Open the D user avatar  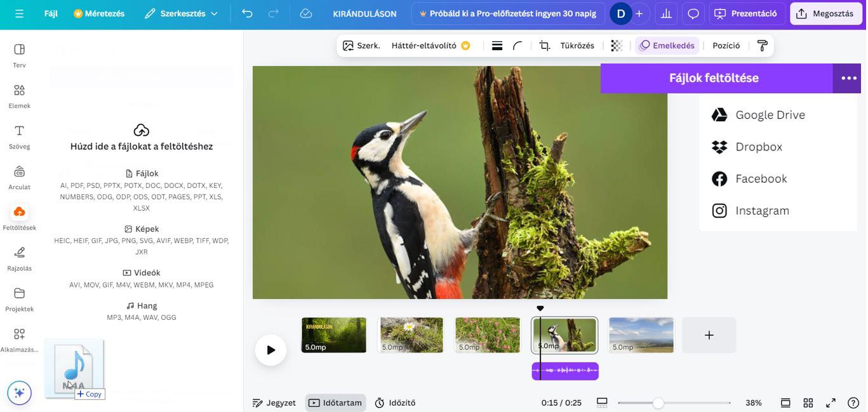620,13
